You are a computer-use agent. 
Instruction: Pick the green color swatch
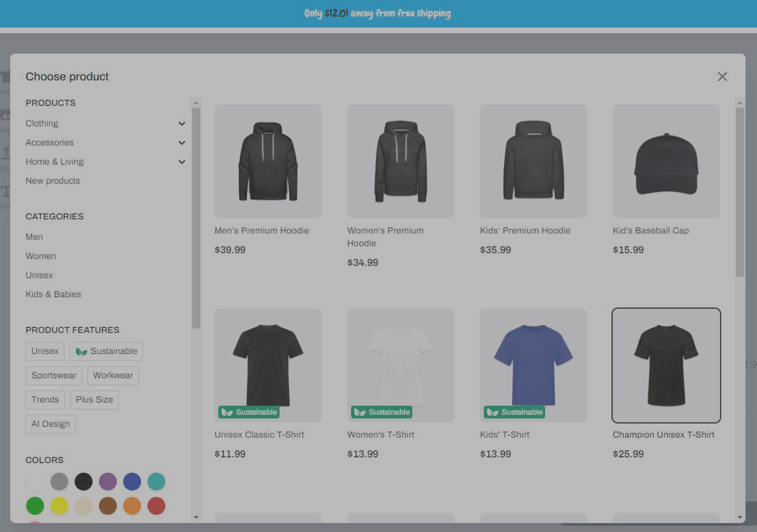pos(34,505)
